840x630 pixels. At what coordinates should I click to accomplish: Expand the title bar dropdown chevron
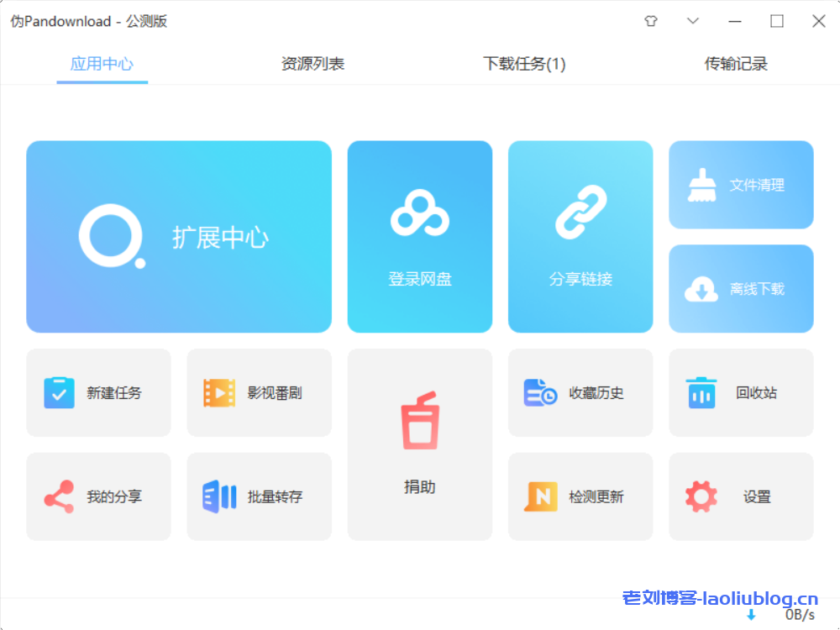(693, 21)
